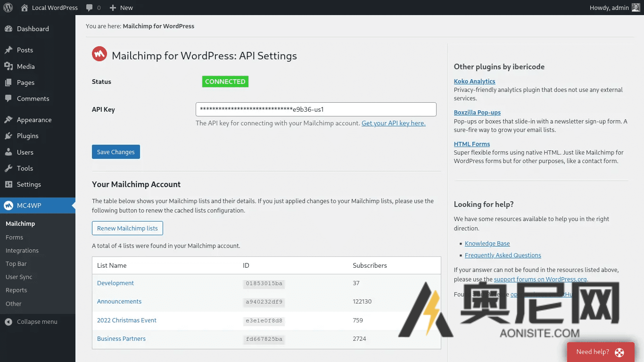
Task: Open the HTML Forms plugin link
Action: tap(472, 144)
